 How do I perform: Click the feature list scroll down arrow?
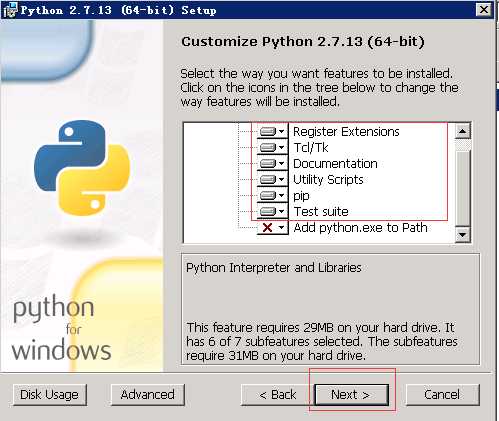tap(462, 235)
